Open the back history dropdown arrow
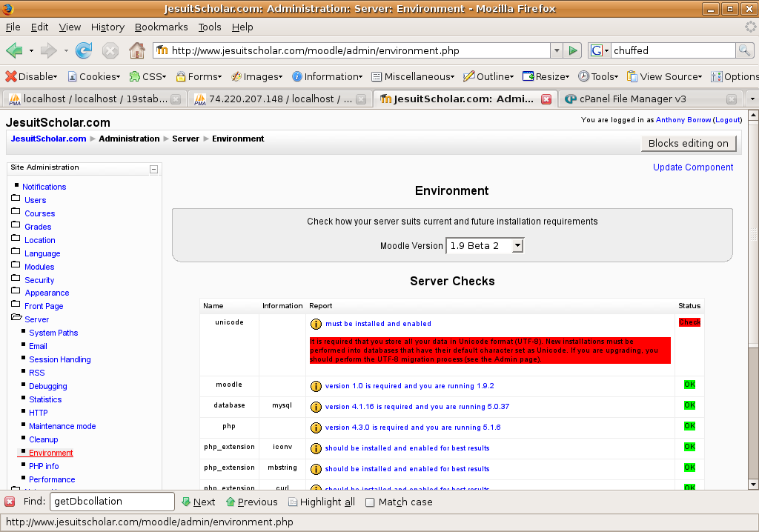Viewport: 759px width, 532px height. [x=31, y=51]
